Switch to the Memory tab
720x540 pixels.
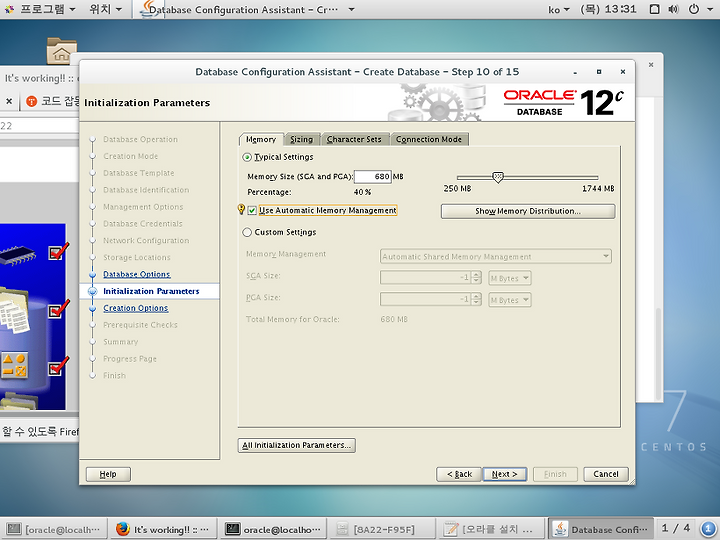[261, 139]
